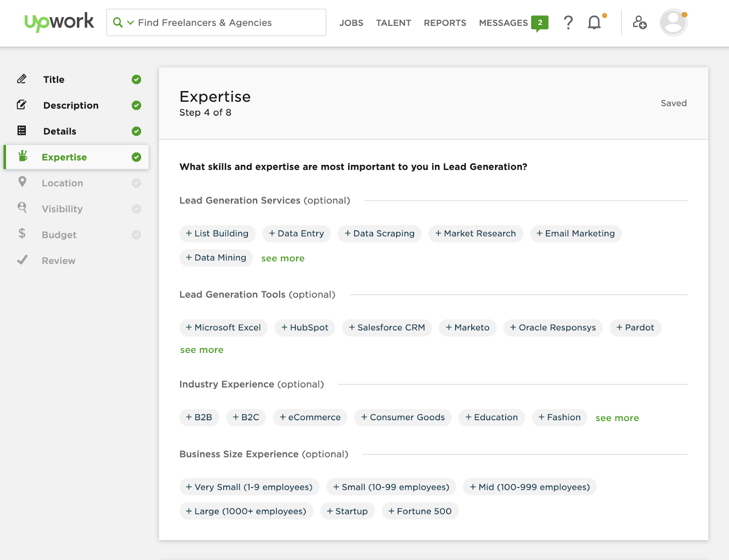The image size is (729, 560).
Task: Open the profile avatar menu
Action: tap(673, 22)
